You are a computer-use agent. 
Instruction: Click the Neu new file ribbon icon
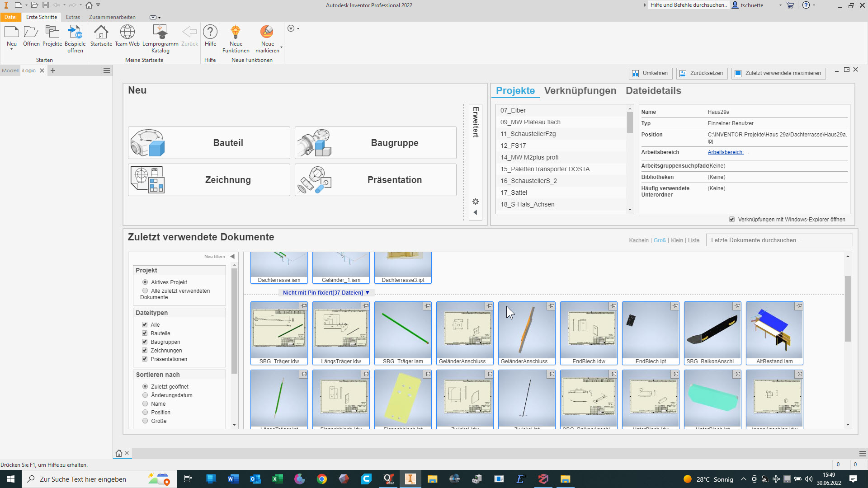point(11,33)
